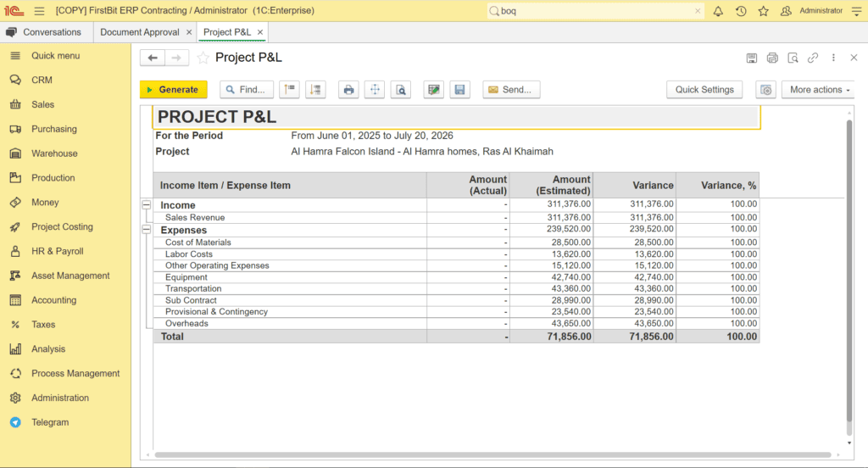Open Money section
This screenshot has height=468, width=868.
tap(65, 202)
